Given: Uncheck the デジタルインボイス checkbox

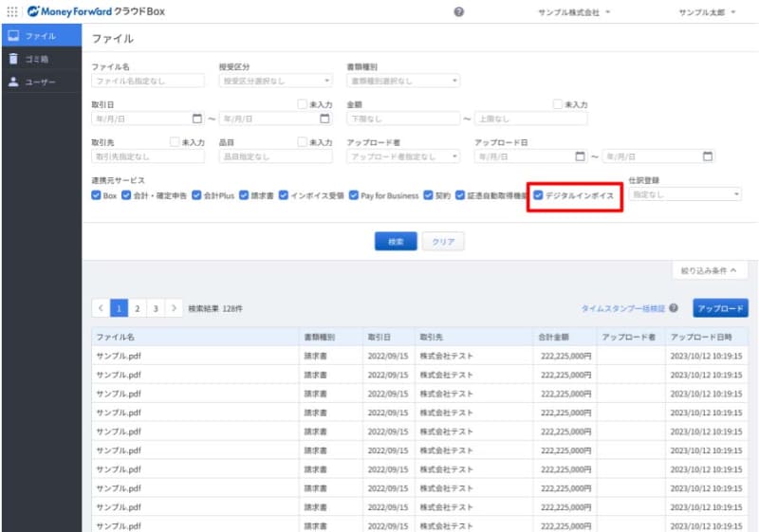Looking at the screenshot, I should (x=538, y=195).
